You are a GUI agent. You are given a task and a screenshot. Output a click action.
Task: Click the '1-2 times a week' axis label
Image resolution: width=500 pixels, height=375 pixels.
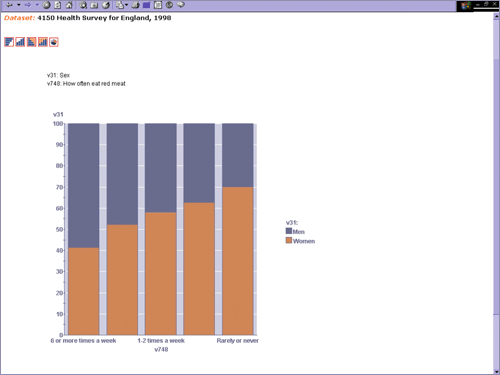161,341
